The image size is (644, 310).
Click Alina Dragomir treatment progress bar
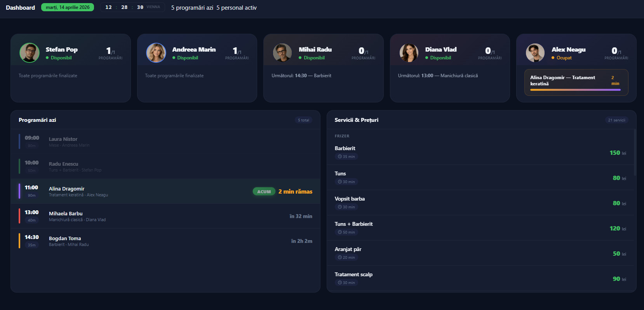pyautogui.click(x=575, y=90)
